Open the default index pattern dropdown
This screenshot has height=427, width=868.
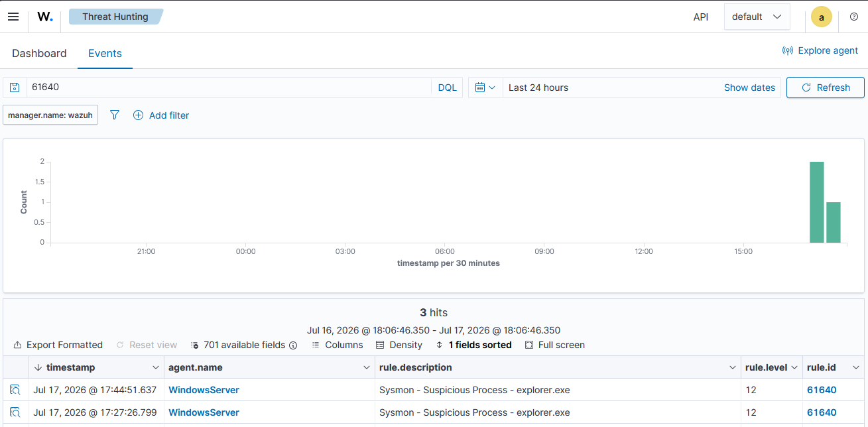757,17
